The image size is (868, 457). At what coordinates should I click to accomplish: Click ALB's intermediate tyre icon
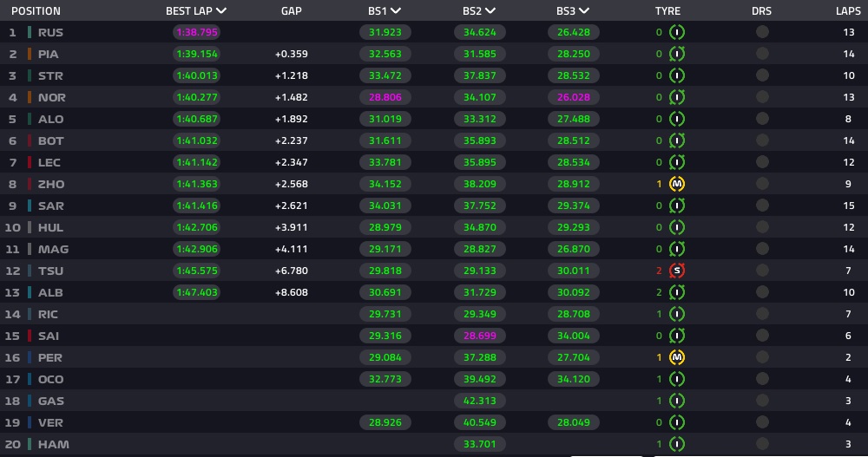point(676,292)
